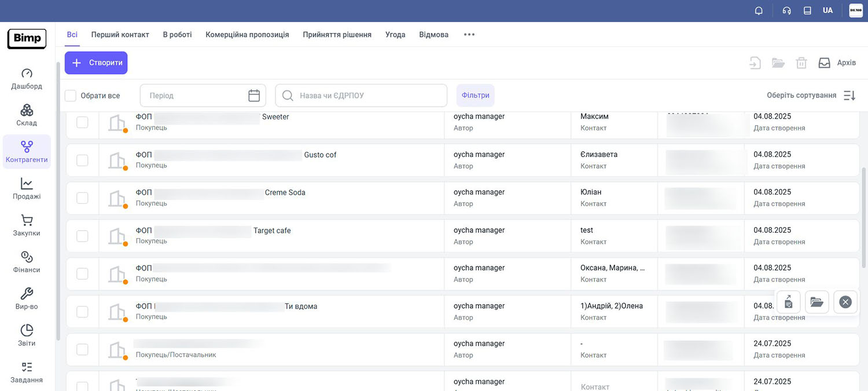
Task: Switch to the Перший контакт tab
Action: 120,35
